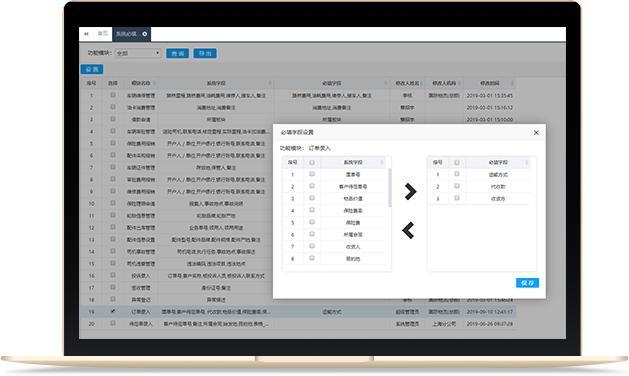Click the 导出 button
This screenshot has width=629, height=376.
[205, 53]
